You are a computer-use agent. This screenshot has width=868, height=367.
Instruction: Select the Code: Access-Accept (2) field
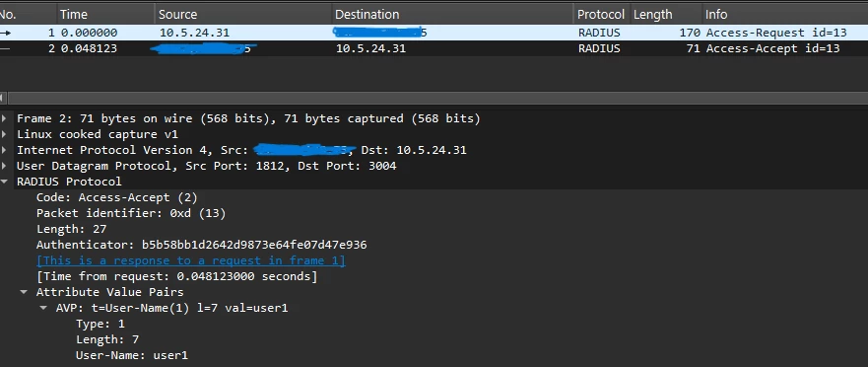coord(117,197)
